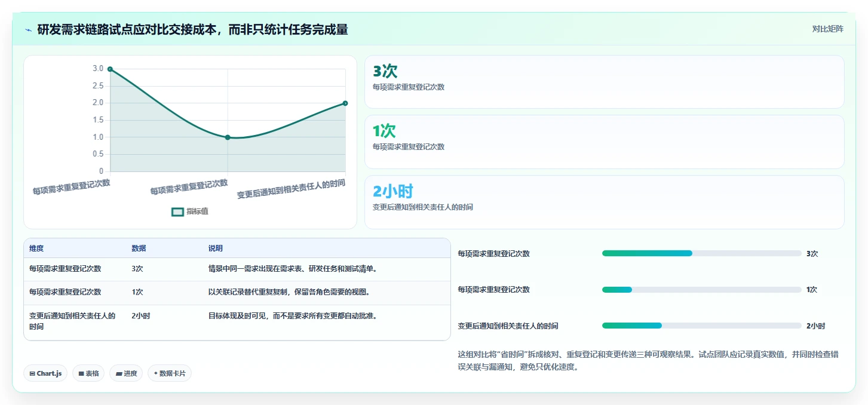Click the chart data point at 2.0

(x=345, y=103)
